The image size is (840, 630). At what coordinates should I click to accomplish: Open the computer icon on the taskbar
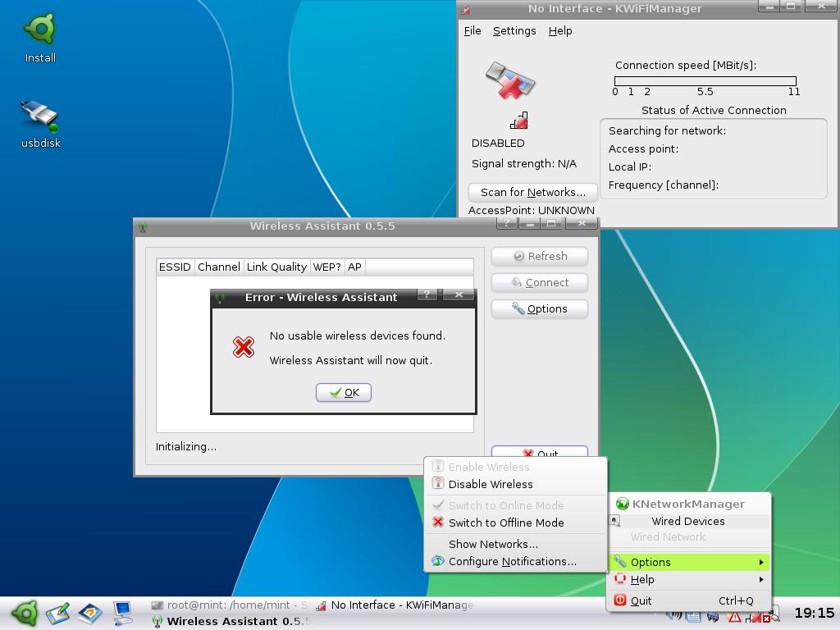click(x=123, y=614)
